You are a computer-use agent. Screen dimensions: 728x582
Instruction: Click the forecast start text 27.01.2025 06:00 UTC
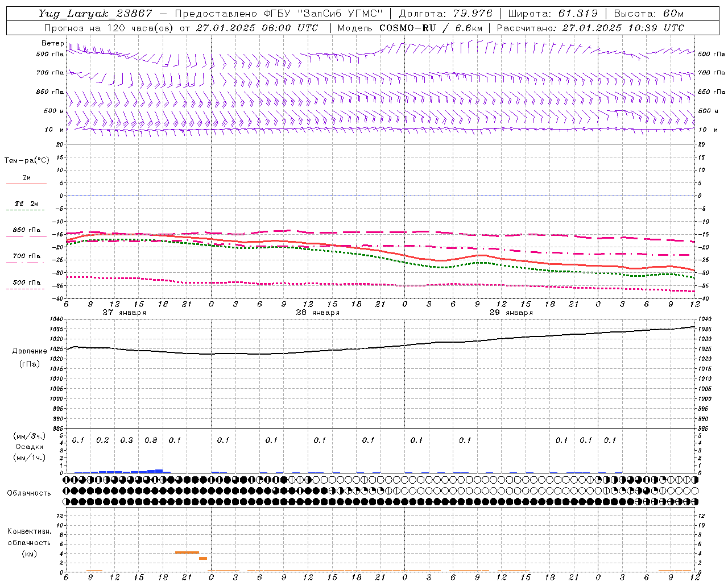257,28
